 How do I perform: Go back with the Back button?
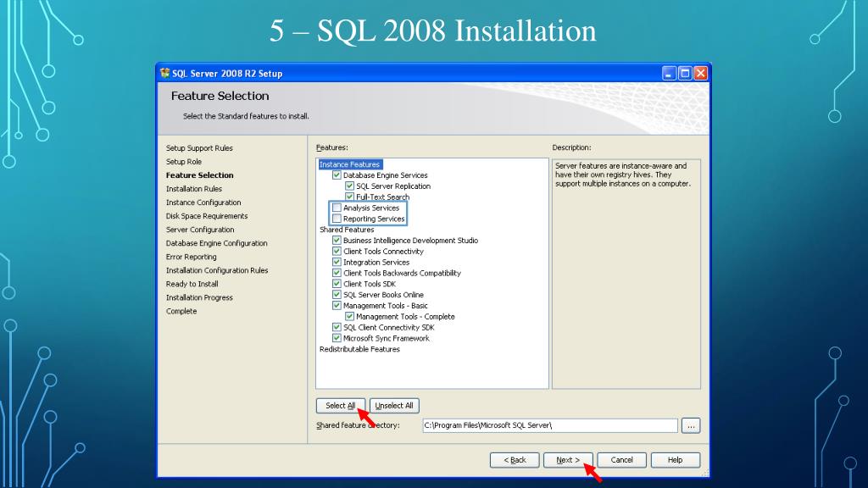coord(515,460)
